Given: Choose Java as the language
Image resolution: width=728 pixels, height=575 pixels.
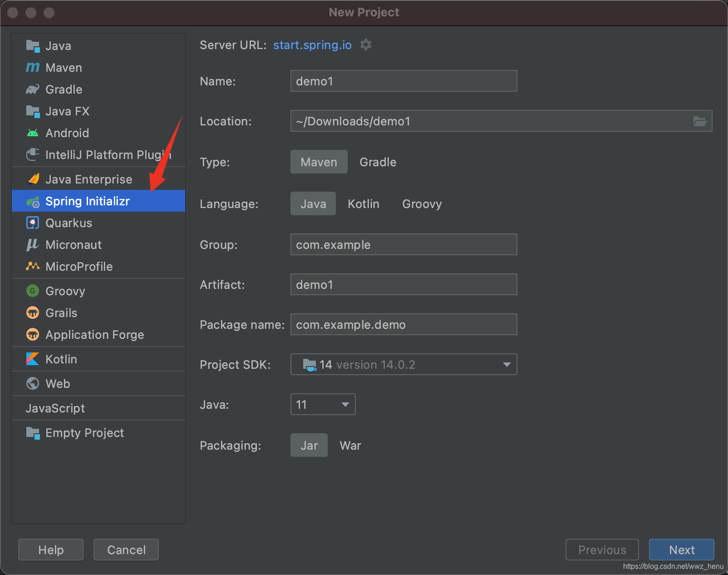Looking at the screenshot, I should pyautogui.click(x=313, y=204).
